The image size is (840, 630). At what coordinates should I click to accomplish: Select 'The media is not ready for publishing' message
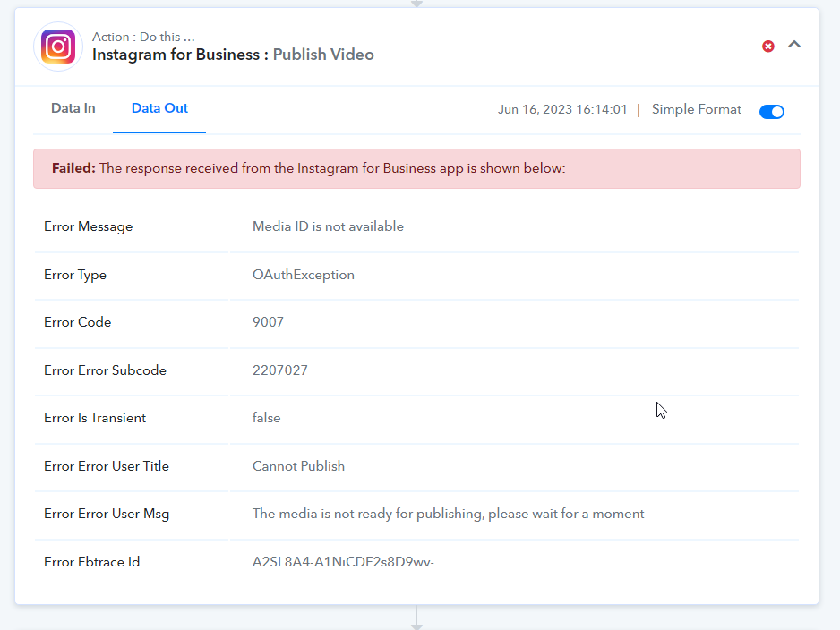tap(449, 514)
